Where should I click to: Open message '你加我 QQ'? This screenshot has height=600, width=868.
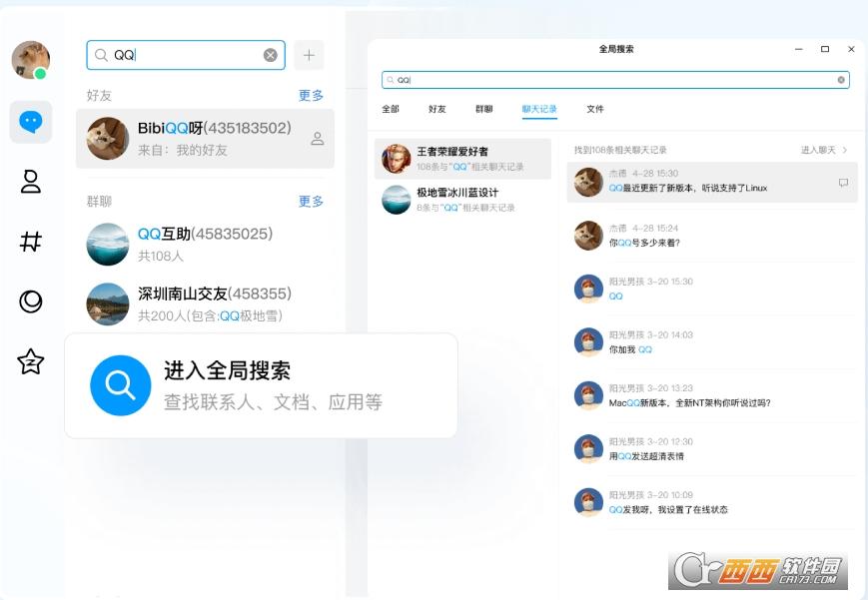(712, 342)
